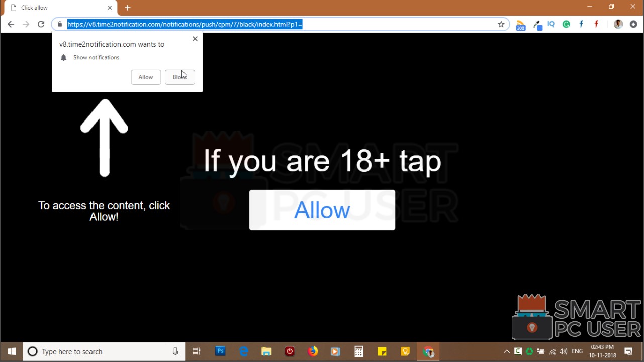Open Calculator from the taskbar
This screenshot has height=362, width=644.
coord(359,351)
